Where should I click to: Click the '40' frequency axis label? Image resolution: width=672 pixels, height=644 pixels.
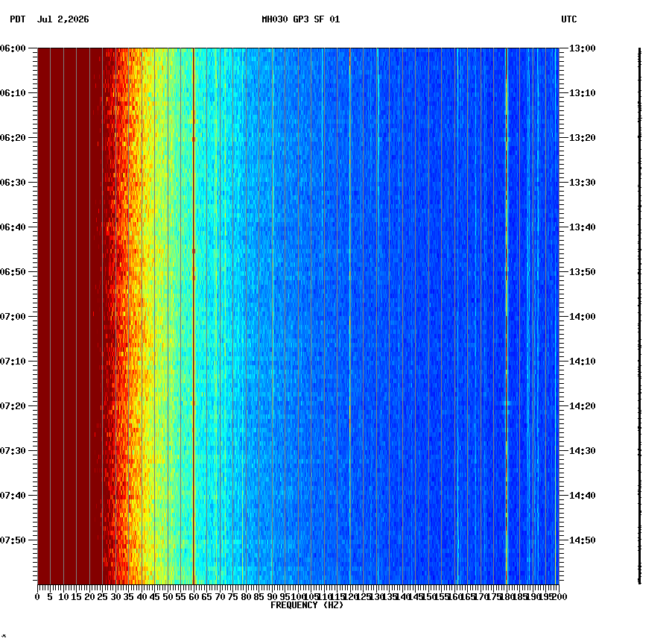click(142, 597)
